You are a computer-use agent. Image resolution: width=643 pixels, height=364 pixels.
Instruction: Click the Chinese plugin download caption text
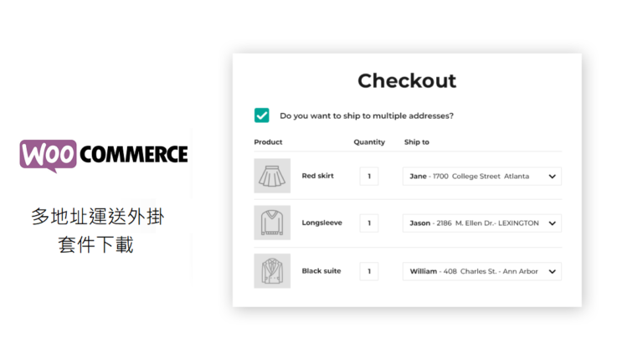[97, 231]
